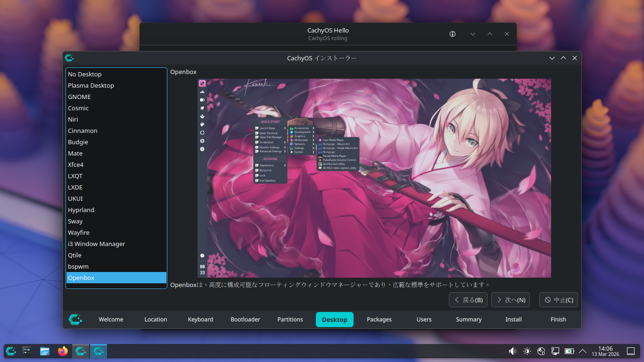Viewport: 644px width, 362px height.
Task: Open the installer window menu icon in title bar
Action: pyautogui.click(x=69, y=58)
